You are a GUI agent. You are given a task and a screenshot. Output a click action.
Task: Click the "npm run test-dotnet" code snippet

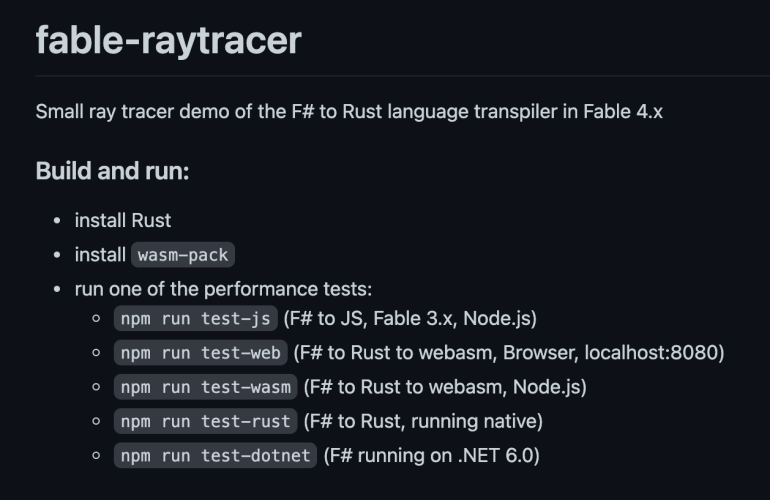(216, 455)
